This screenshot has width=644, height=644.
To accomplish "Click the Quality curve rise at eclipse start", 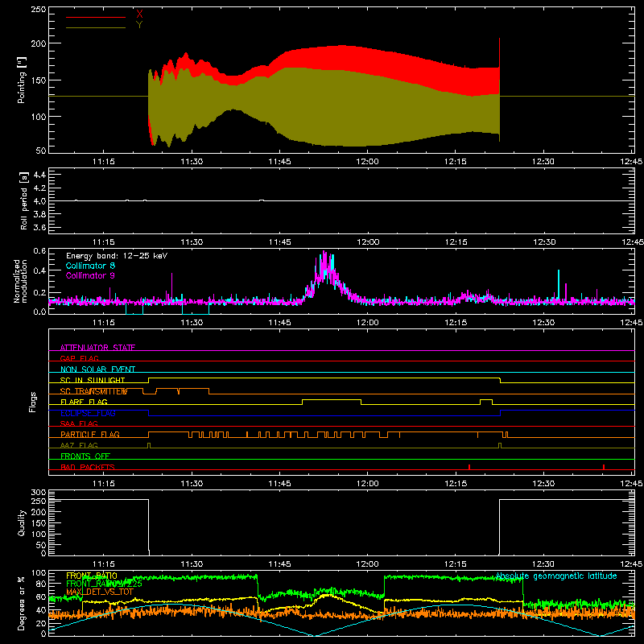I will click(x=499, y=526).
